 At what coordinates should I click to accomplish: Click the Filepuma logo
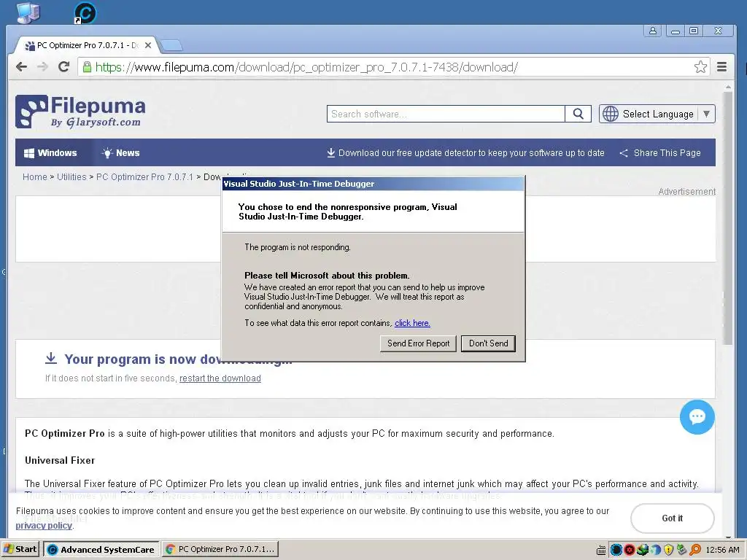tap(80, 112)
